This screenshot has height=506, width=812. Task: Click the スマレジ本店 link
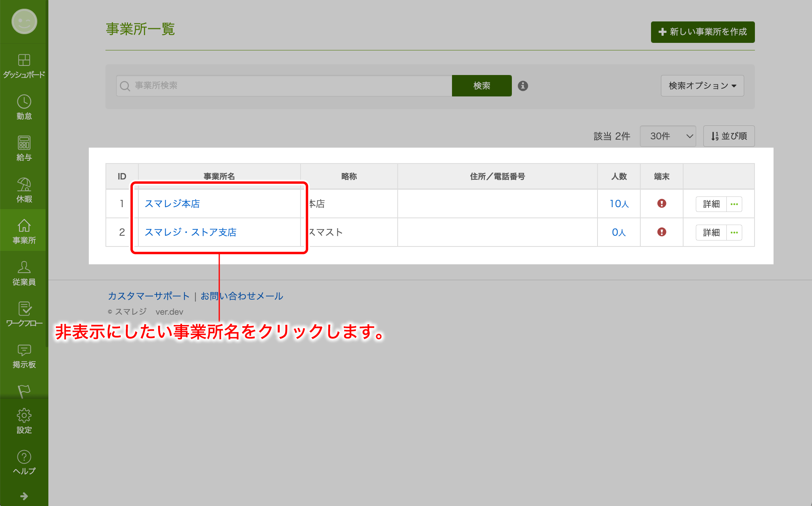pos(172,204)
